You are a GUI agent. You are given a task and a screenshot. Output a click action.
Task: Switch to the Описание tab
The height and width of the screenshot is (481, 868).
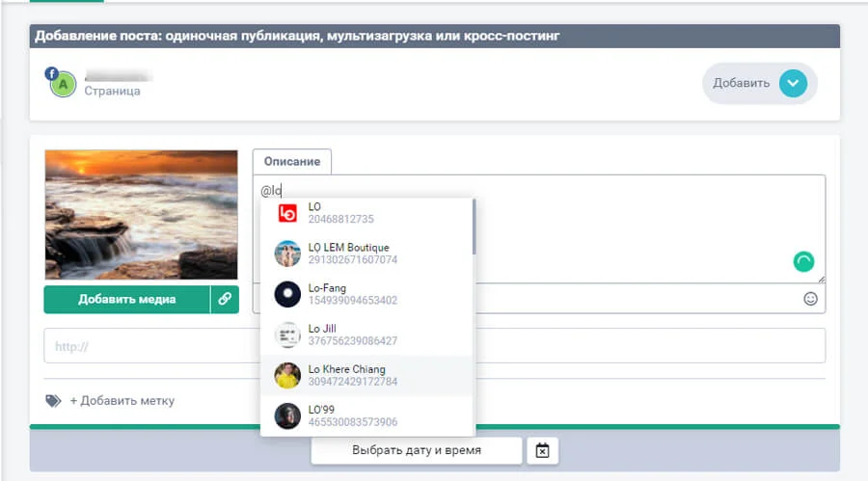(291, 162)
